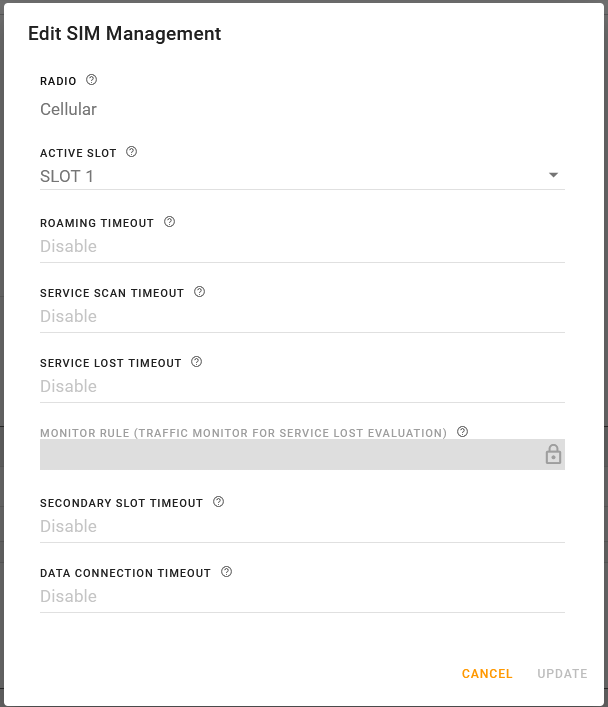Select the SLOT 1 value text
This screenshot has width=608, height=707.
click(67, 177)
